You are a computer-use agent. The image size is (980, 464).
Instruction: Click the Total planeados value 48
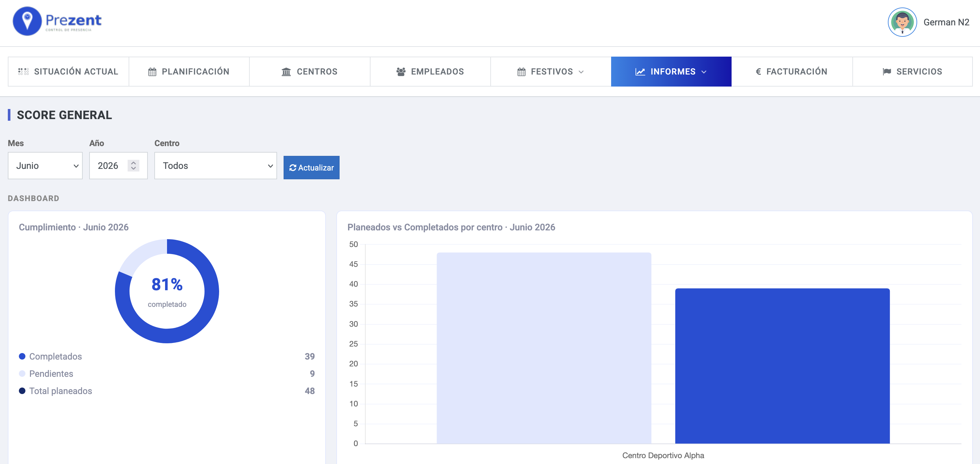point(310,390)
